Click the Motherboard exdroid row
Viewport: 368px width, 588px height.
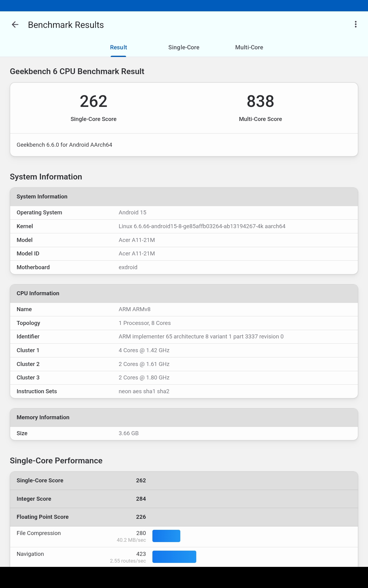pos(184,267)
